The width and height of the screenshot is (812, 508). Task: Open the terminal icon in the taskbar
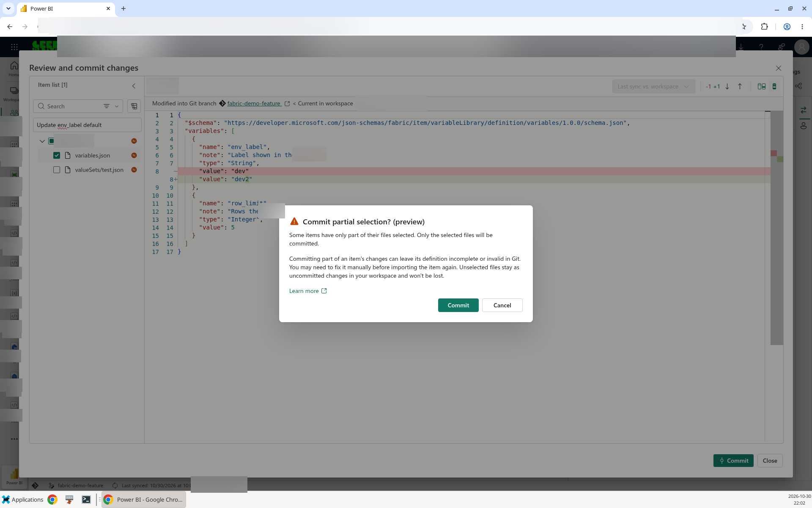coord(86,500)
